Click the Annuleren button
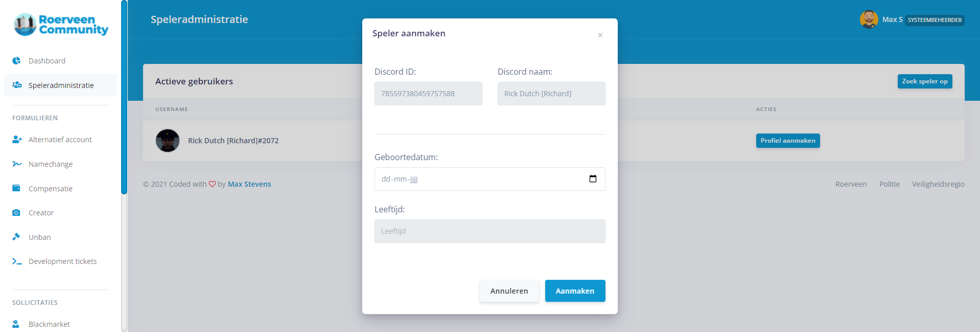Viewport: 980px width, 332px height. coord(509,291)
